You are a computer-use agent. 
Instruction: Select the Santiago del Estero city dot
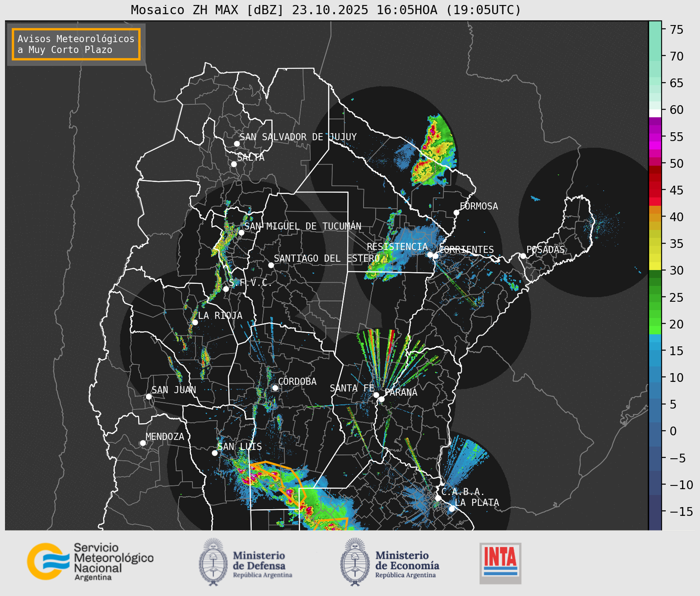coord(271,265)
